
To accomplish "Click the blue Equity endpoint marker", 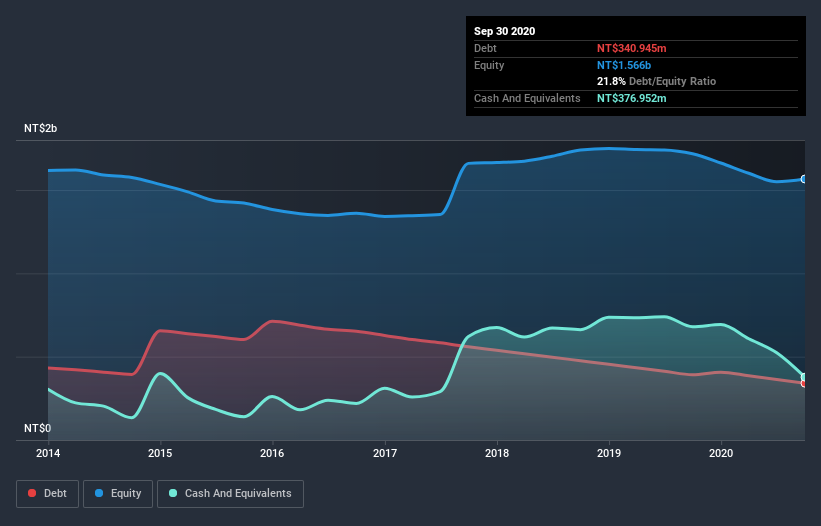I will (804, 179).
